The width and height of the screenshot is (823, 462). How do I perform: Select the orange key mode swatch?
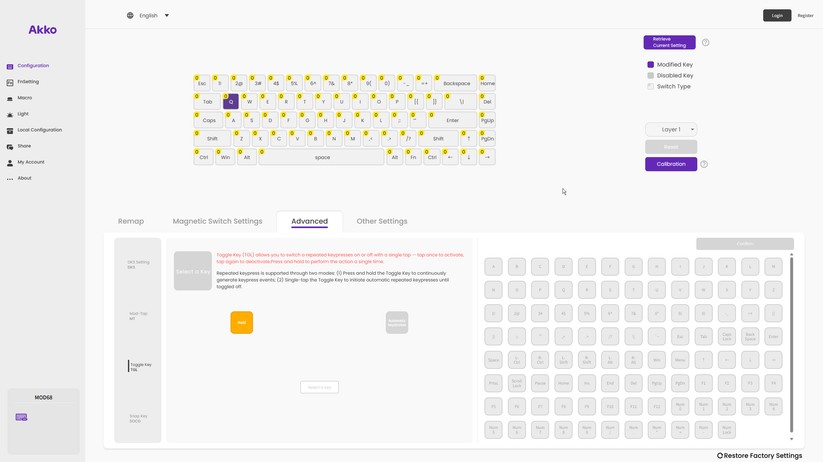[242, 322]
